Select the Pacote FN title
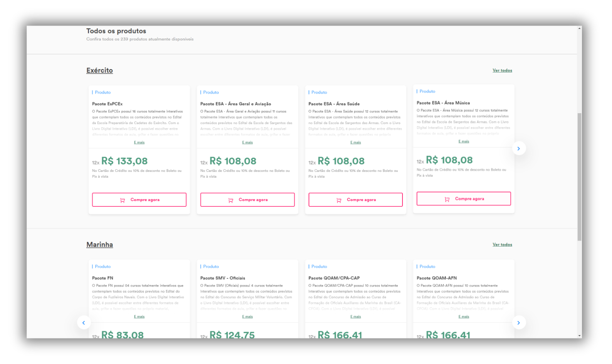 [102, 278]
